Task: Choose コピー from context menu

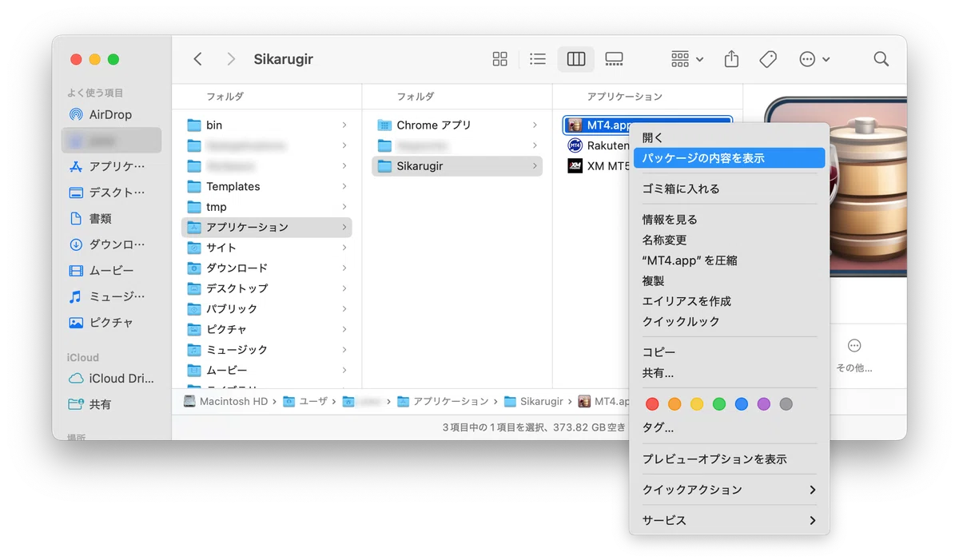Action: tap(729, 352)
